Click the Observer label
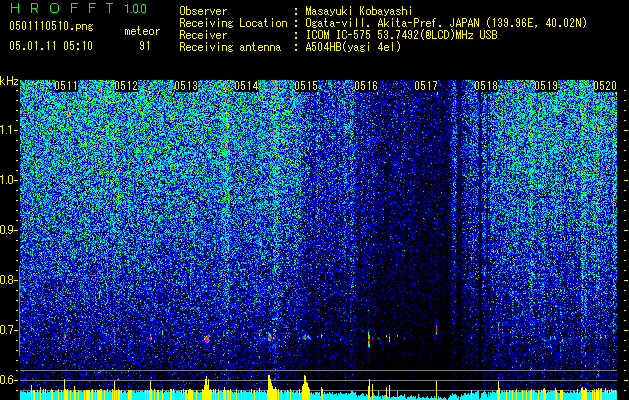 (203, 11)
